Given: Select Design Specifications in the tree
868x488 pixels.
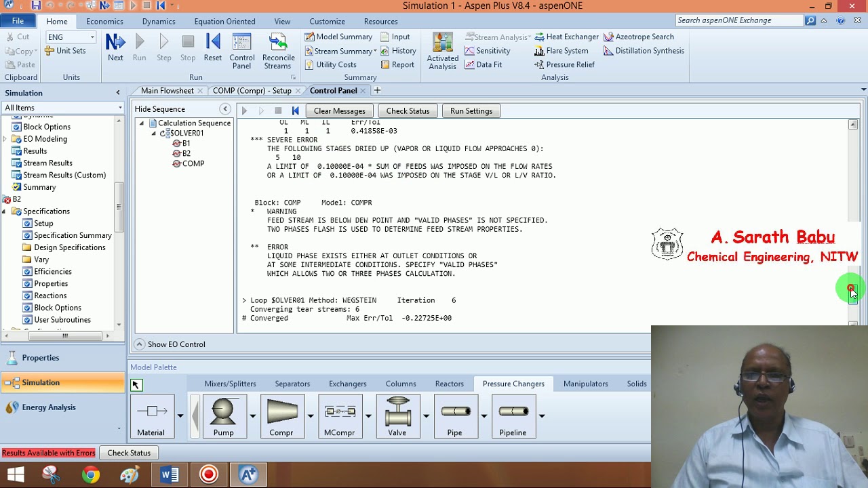Looking at the screenshot, I should 69,247.
